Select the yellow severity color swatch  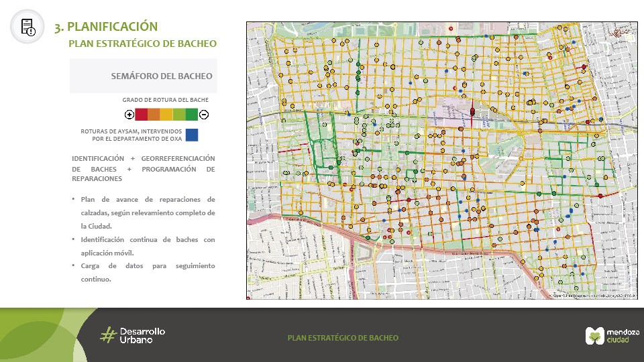coord(166,115)
